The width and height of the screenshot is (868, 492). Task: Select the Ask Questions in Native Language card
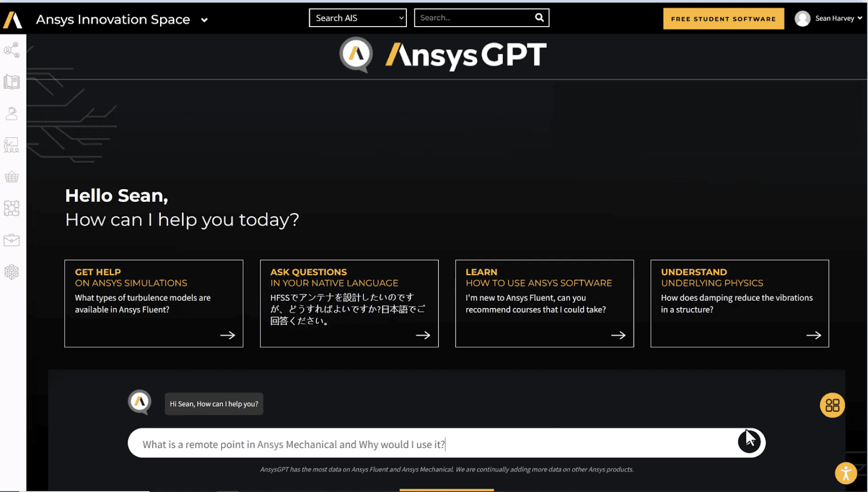[x=349, y=303]
